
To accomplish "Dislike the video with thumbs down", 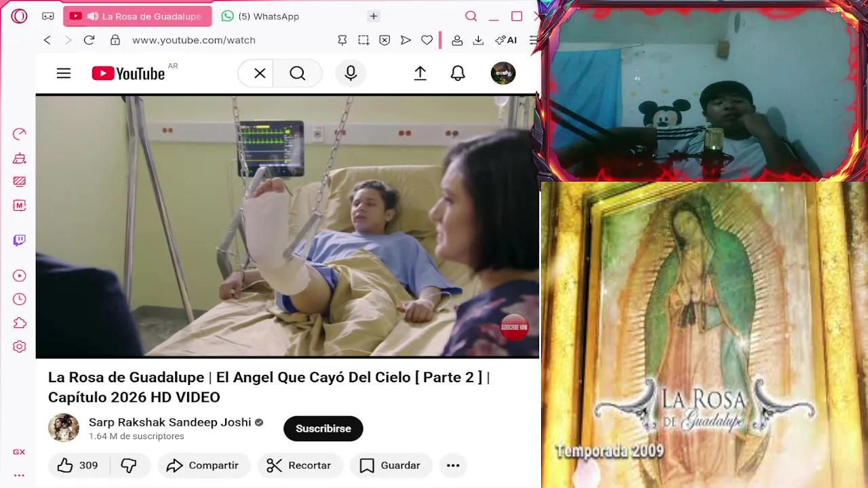I will click(128, 466).
